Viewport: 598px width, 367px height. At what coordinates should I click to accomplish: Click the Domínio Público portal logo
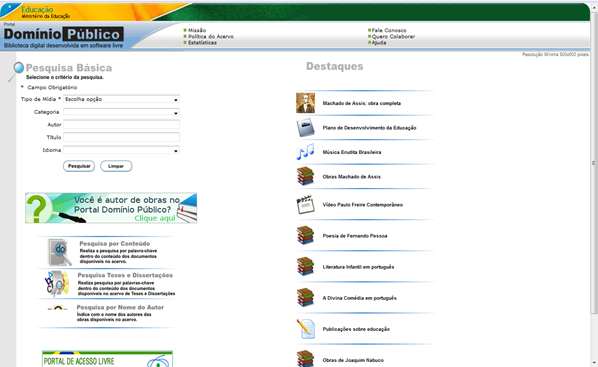[x=63, y=34]
